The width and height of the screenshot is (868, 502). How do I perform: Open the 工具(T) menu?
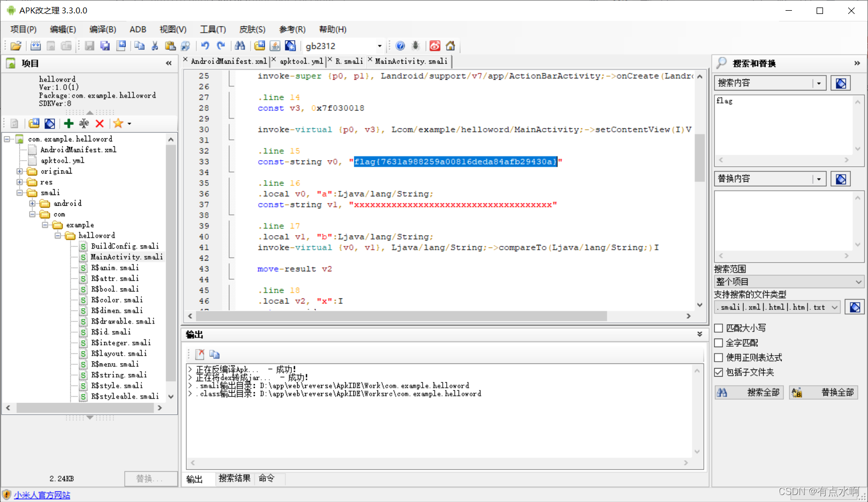[213, 29]
